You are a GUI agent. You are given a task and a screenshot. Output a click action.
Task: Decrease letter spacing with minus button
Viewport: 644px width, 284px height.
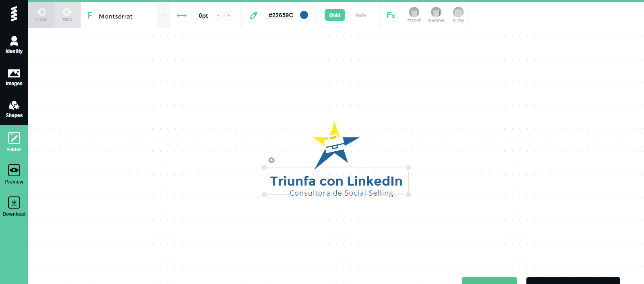point(218,15)
